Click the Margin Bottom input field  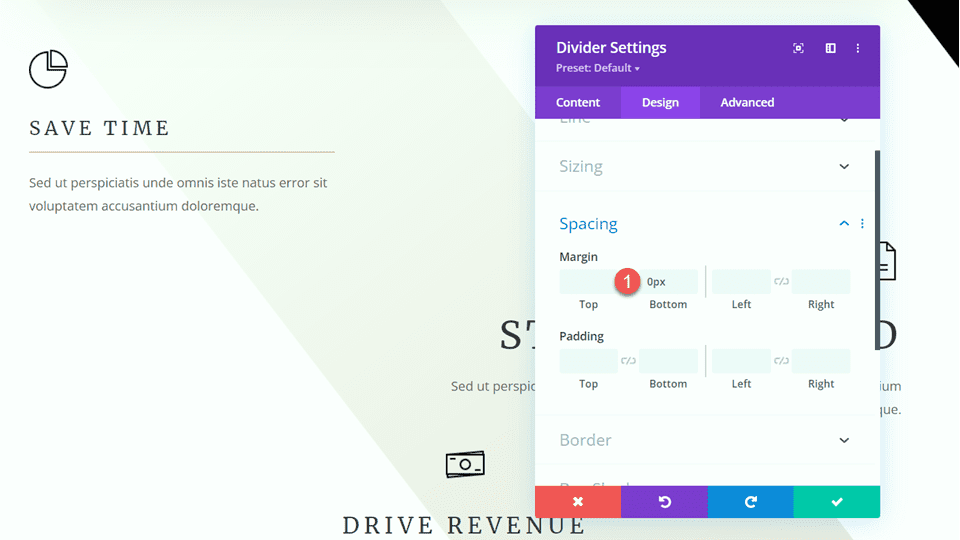(x=669, y=282)
